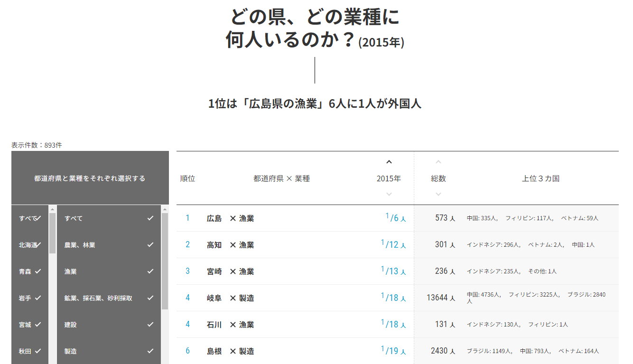Click the prefecture list scrollbar thumb

52,233
